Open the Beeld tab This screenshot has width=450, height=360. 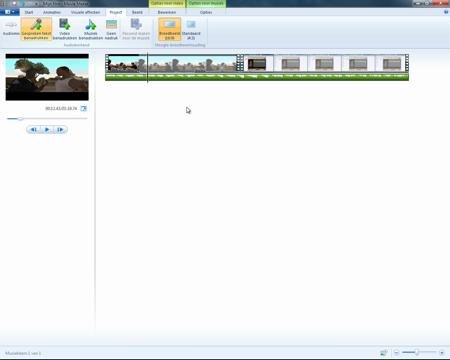pyautogui.click(x=137, y=12)
